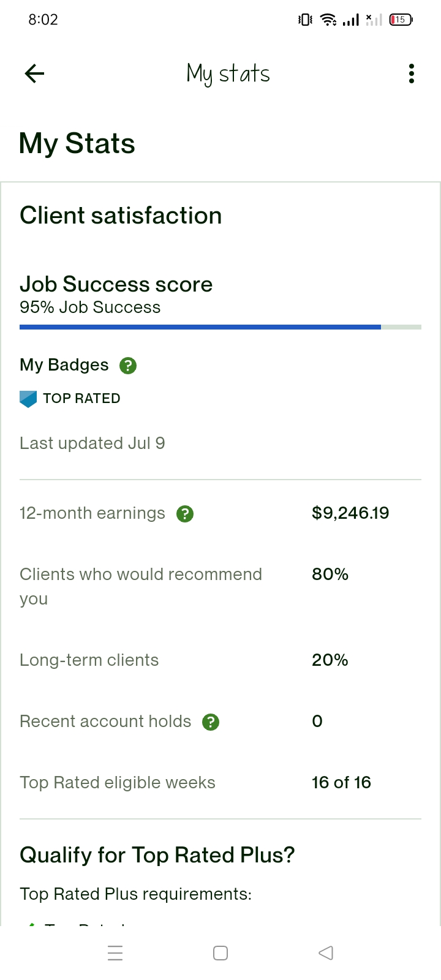
Task: Tap the $9,246.19 earnings value
Action: (350, 513)
